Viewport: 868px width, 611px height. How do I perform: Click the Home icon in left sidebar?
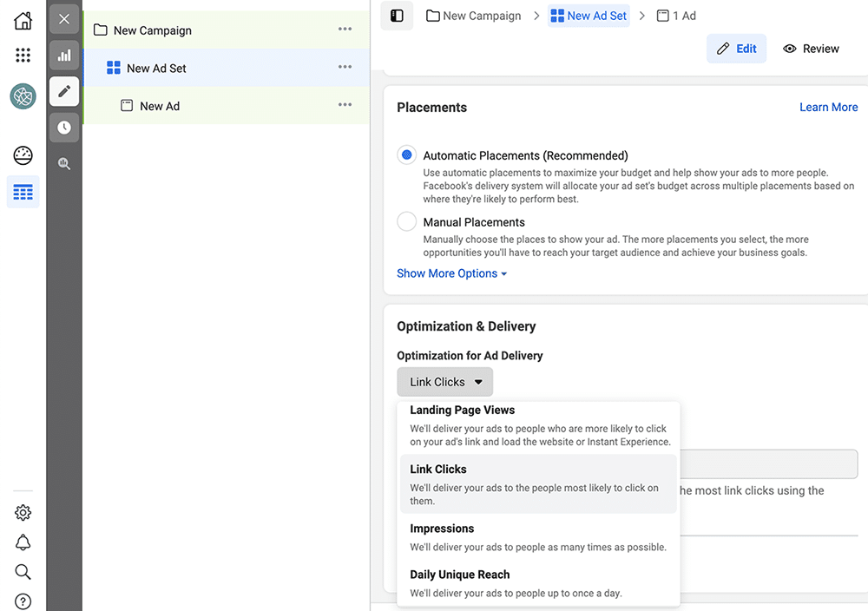point(23,21)
